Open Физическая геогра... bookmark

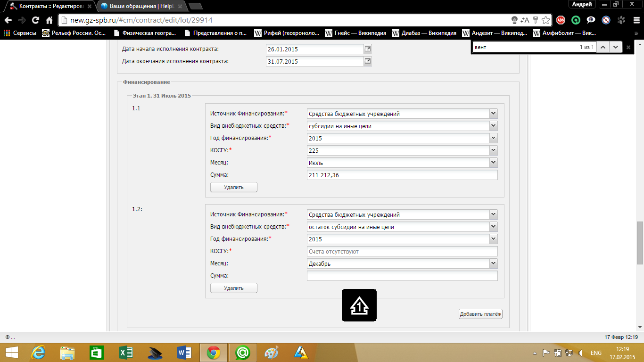(145, 33)
